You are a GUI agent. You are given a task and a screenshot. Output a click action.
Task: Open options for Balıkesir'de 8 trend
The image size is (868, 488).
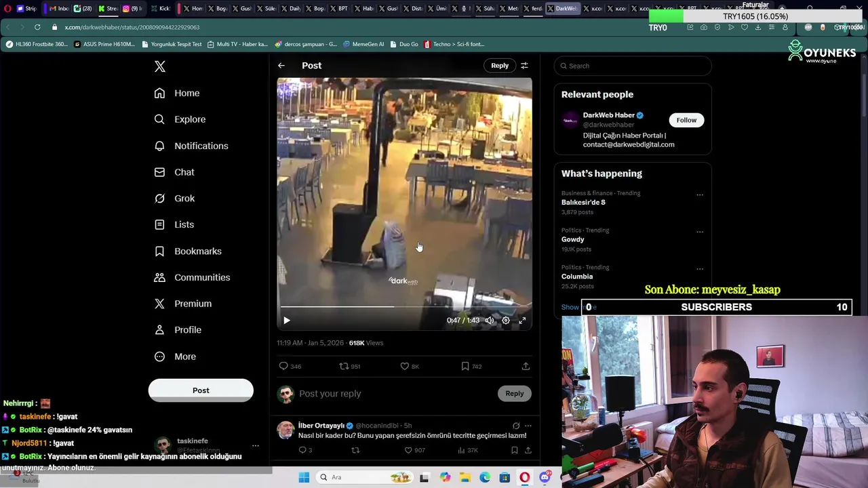[x=700, y=195]
